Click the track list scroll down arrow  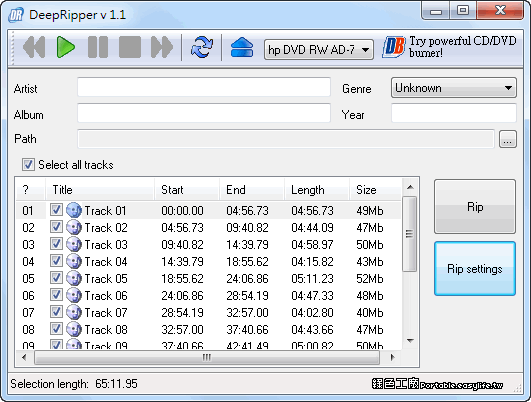(x=410, y=341)
